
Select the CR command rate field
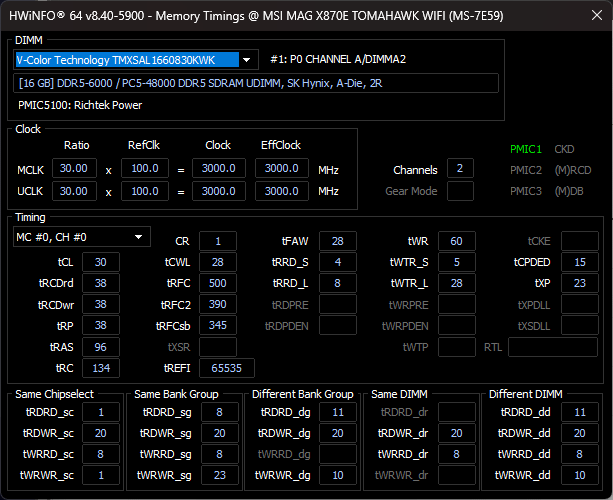pos(218,241)
